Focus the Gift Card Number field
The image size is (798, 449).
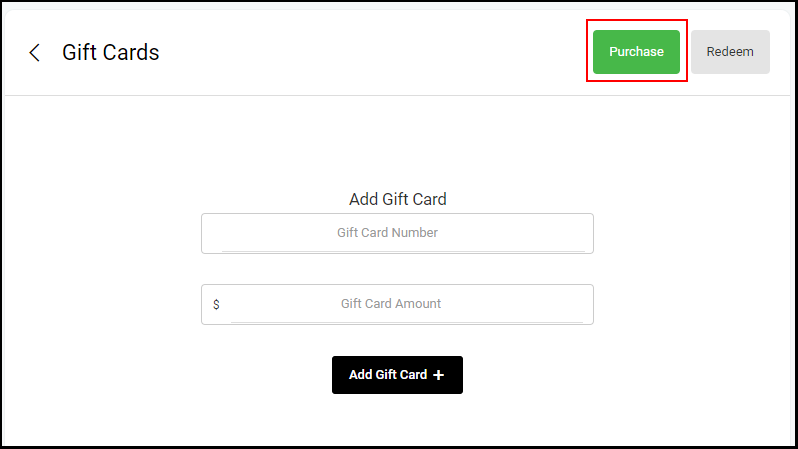pyautogui.click(x=397, y=233)
